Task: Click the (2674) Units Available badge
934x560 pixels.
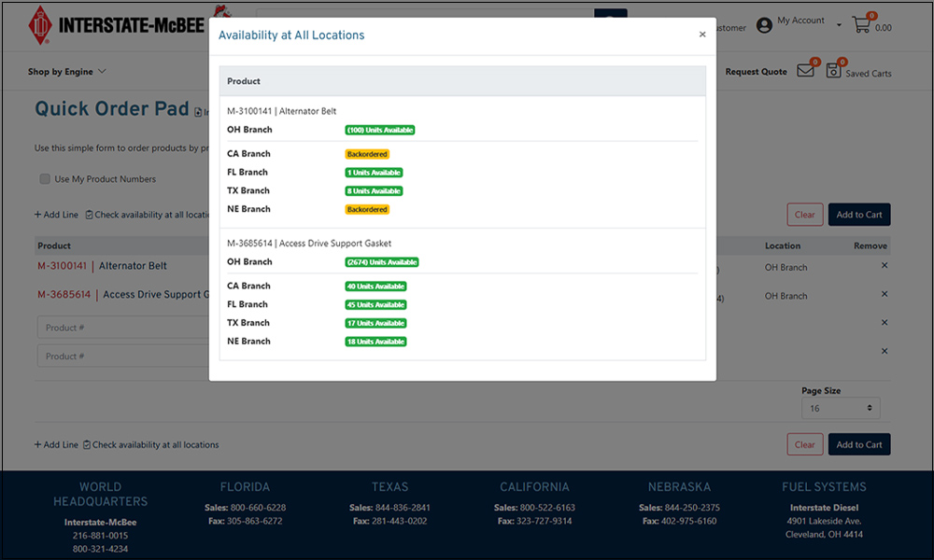Action: [x=382, y=262]
